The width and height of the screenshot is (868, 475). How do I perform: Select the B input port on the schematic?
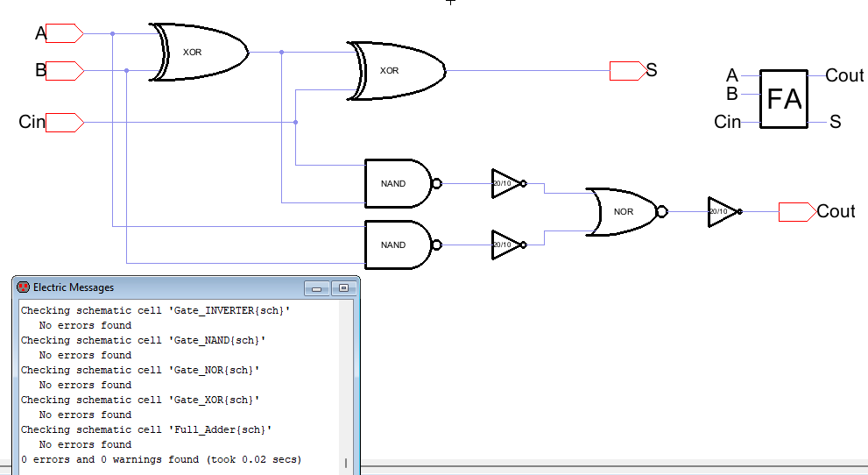(x=63, y=70)
